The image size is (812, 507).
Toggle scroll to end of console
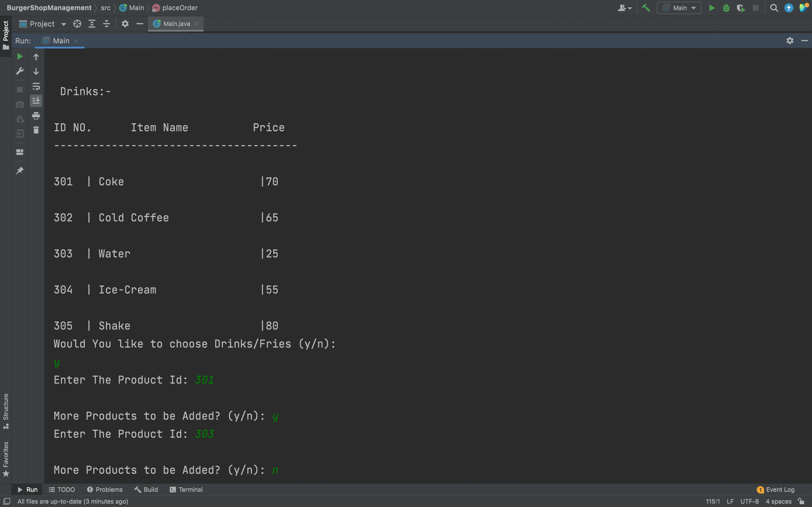(x=36, y=101)
